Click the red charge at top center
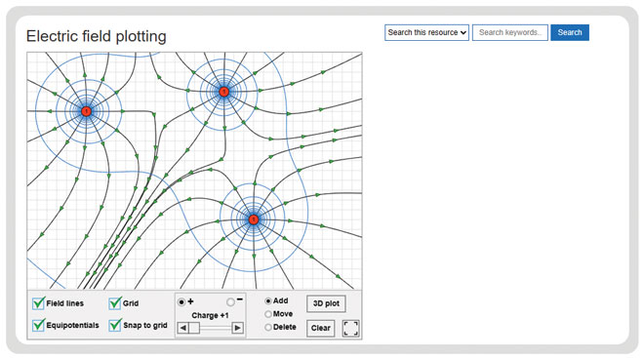Viewport: 644px width, 358px height. [x=223, y=92]
